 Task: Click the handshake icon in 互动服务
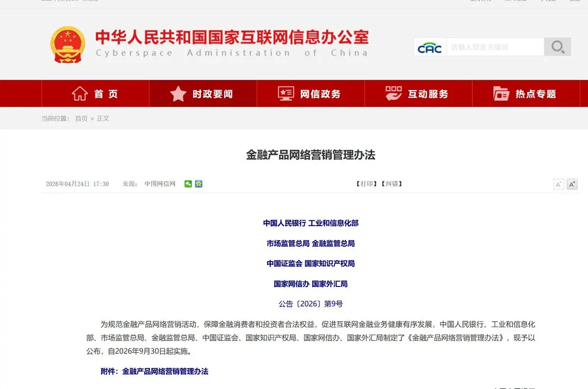[393, 94]
